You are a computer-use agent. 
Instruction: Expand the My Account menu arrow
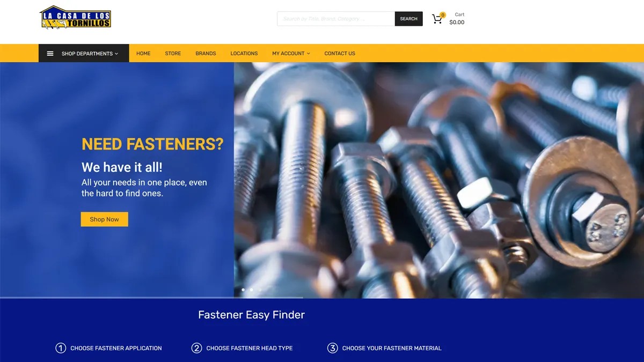(x=309, y=54)
